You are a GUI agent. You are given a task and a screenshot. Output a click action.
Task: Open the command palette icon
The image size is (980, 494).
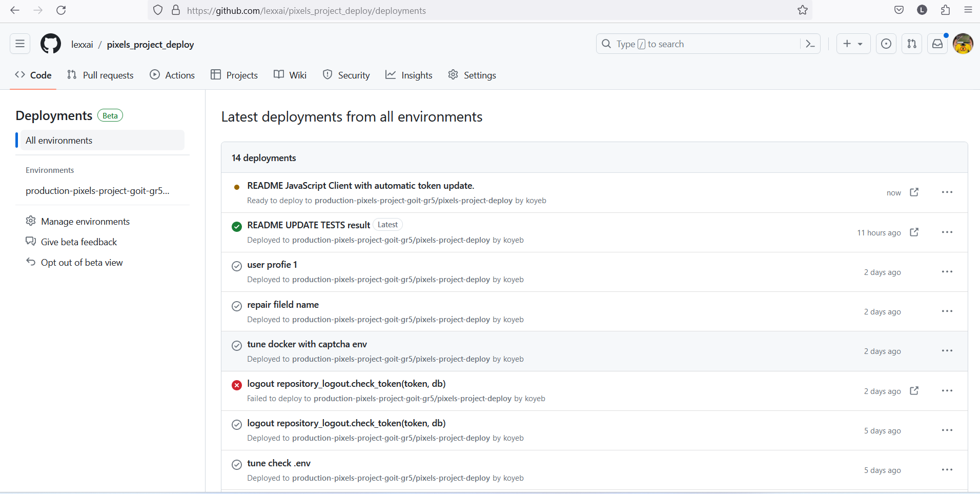pos(810,44)
